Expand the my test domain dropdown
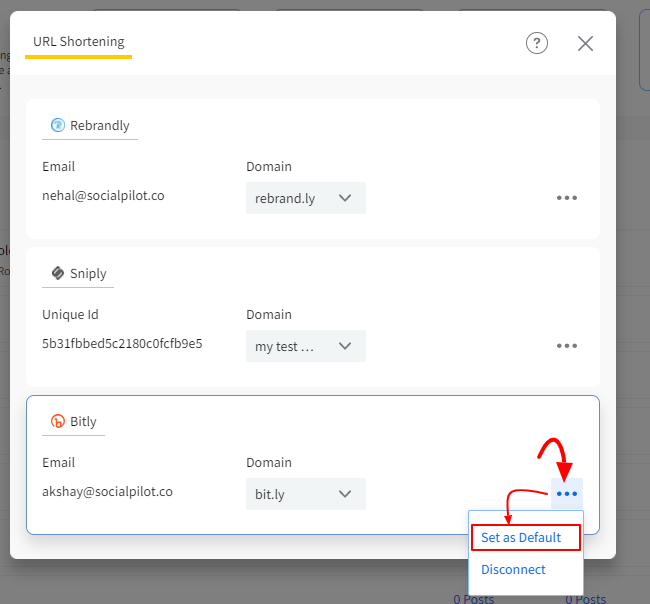Image resolution: width=650 pixels, height=604 pixels. [x=306, y=346]
